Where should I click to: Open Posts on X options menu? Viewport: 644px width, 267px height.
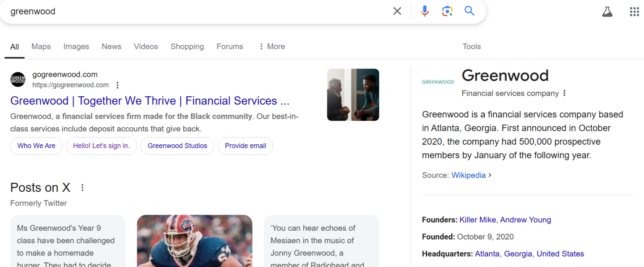(82, 188)
